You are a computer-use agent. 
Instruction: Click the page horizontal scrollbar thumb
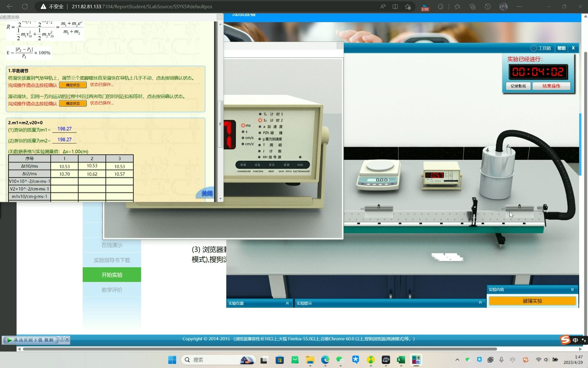coord(260,349)
